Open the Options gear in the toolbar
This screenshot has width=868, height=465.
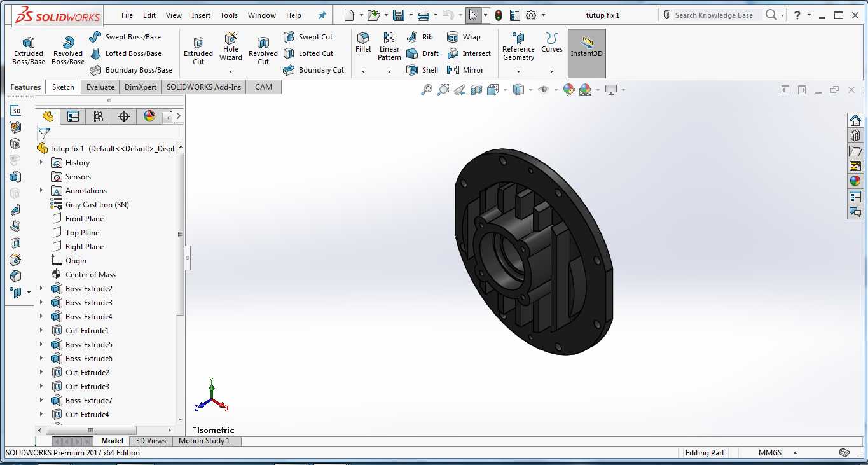tap(531, 15)
